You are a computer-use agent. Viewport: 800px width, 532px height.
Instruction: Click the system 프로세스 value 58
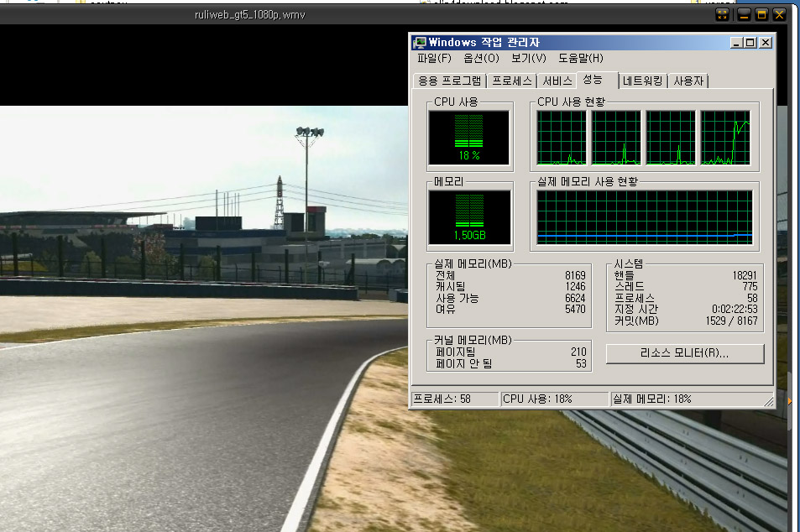pyautogui.click(x=752, y=298)
